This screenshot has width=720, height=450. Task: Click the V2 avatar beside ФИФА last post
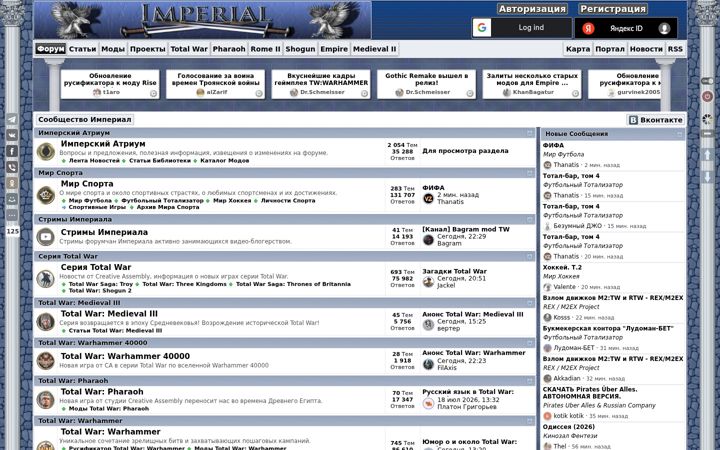(428, 198)
